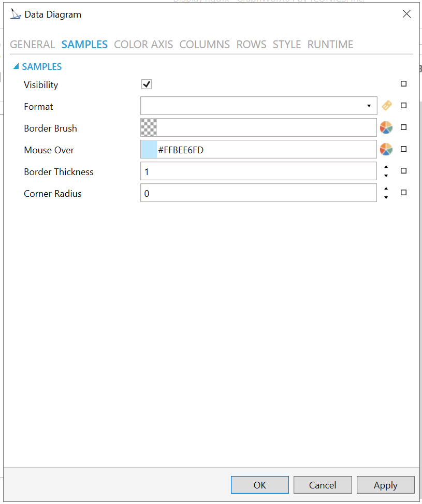Image resolution: width=422 pixels, height=504 pixels.
Task: Switch to the COLOR AXIS tab
Action: [143, 45]
